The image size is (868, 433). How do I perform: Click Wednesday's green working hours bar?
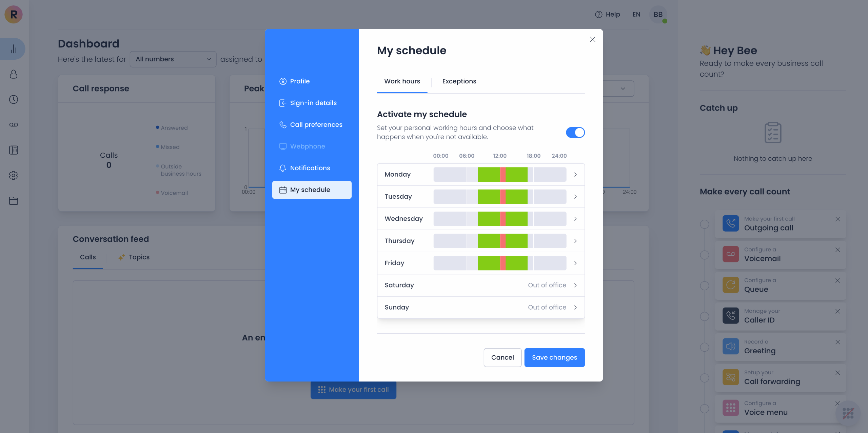[x=488, y=219]
